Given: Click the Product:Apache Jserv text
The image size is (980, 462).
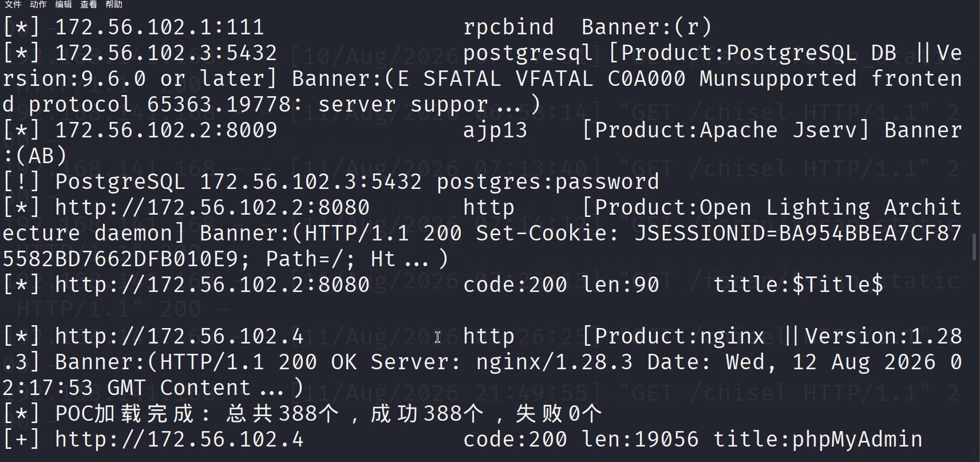Looking at the screenshot, I should 732,130.
